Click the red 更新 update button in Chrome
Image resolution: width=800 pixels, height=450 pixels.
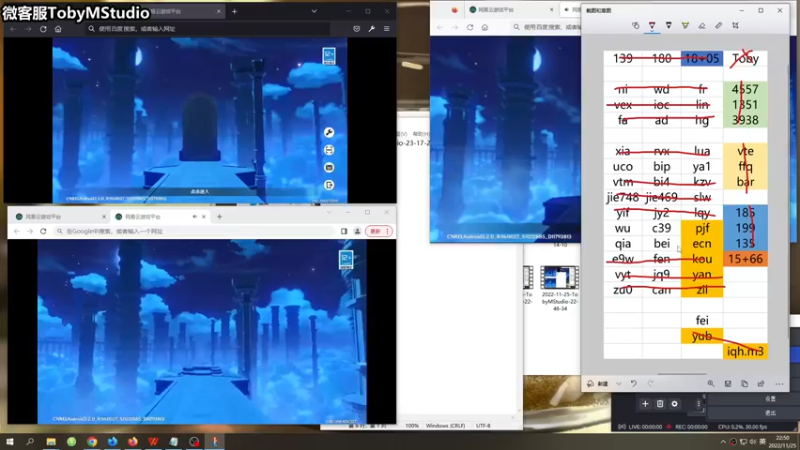coord(379,232)
